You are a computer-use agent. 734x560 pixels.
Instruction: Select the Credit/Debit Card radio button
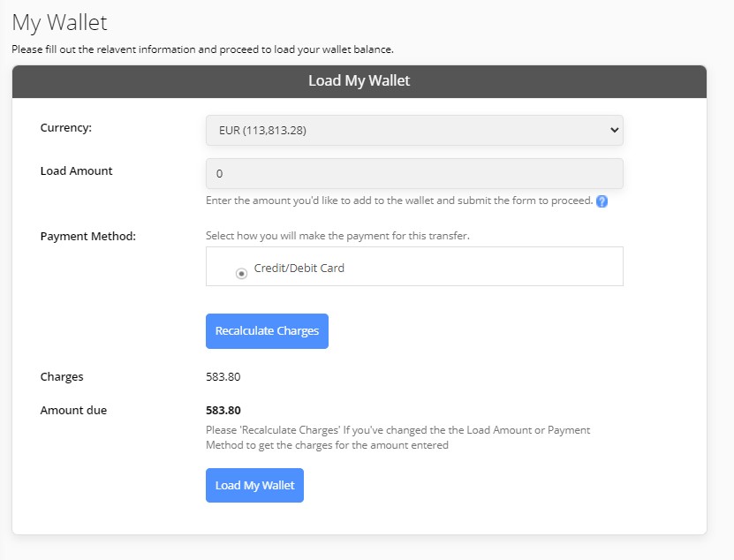point(241,274)
